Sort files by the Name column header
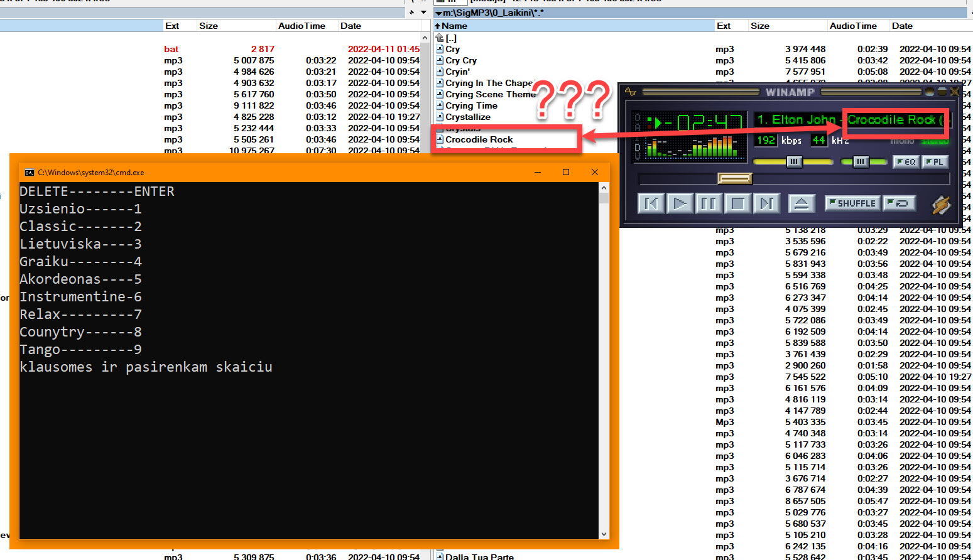973x560 pixels. point(454,26)
